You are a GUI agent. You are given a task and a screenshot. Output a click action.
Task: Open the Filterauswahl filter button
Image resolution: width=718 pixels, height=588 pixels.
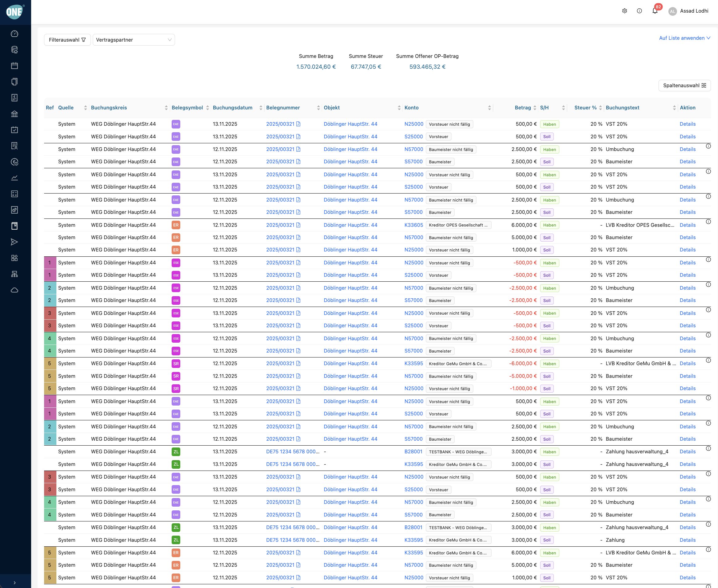click(x=67, y=40)
